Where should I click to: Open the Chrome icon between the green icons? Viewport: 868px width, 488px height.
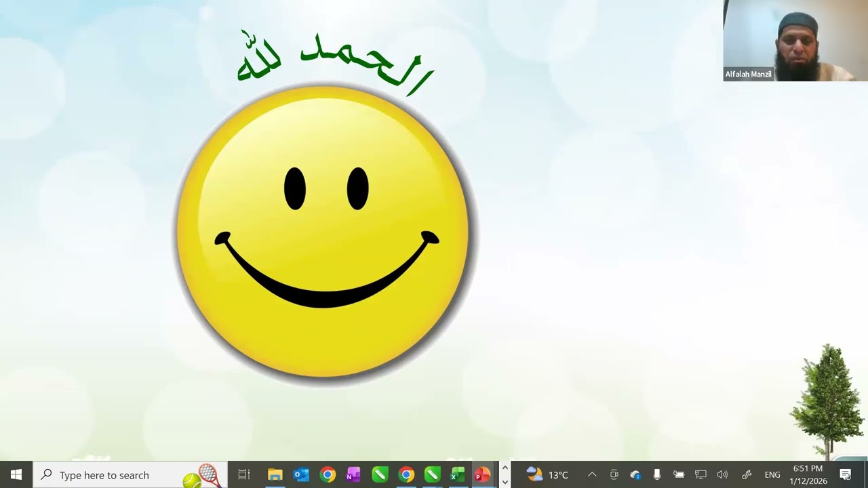[406, 474]
